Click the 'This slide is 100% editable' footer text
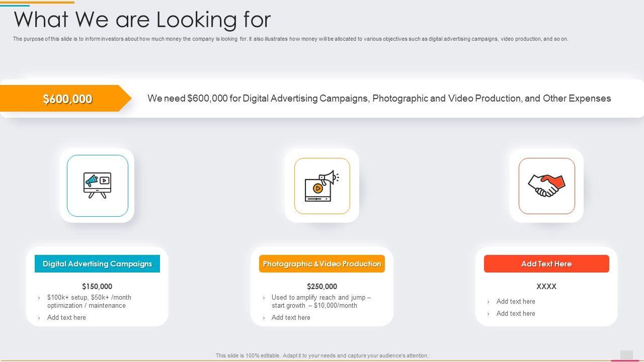Viewport: 644px width, 362px height. click(322, 355)
